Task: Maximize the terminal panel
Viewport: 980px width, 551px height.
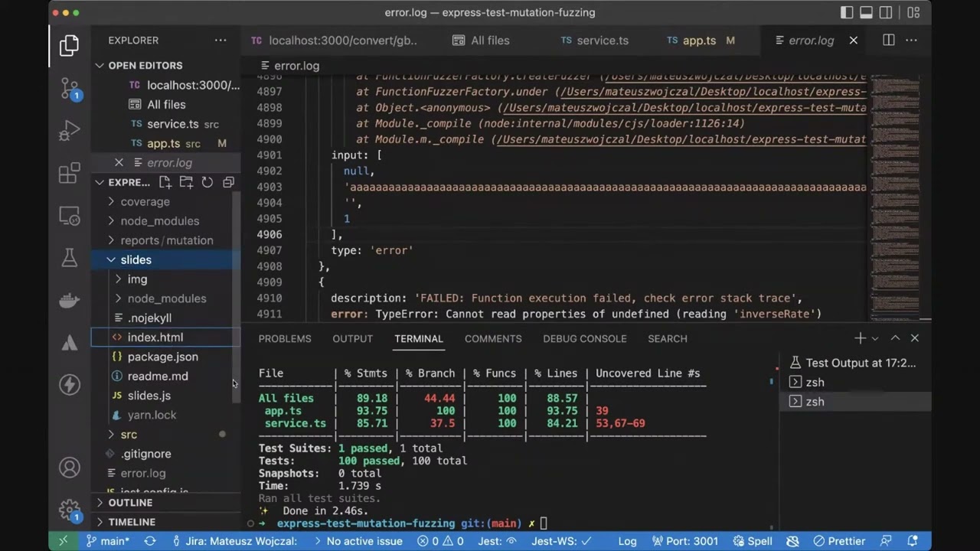Action: (x=895, y=338)
